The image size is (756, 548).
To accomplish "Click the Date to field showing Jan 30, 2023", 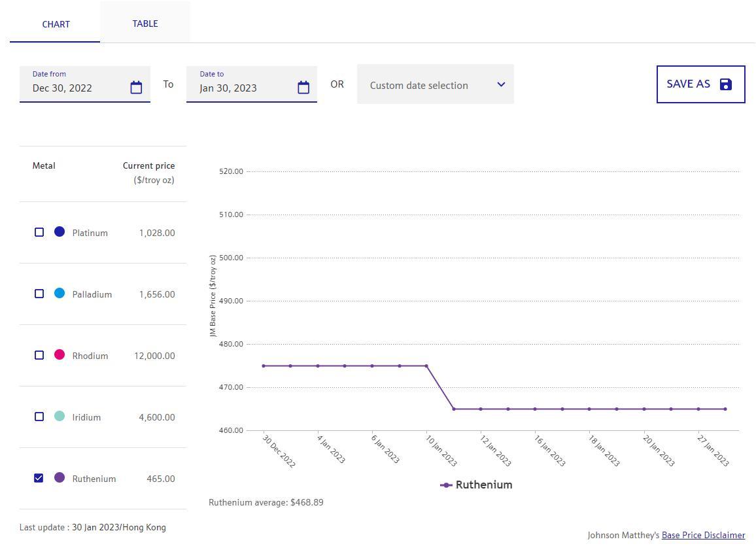I will [x=242, y=88].
